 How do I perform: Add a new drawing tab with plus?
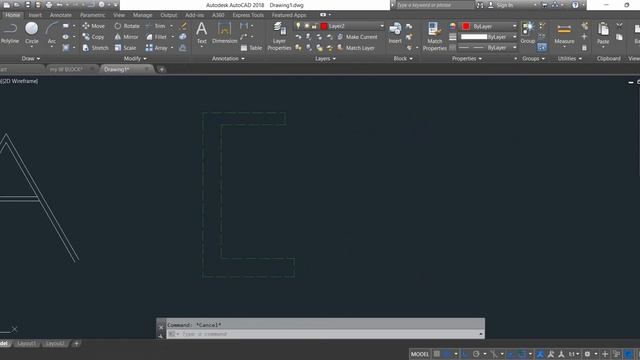(162, 69)
